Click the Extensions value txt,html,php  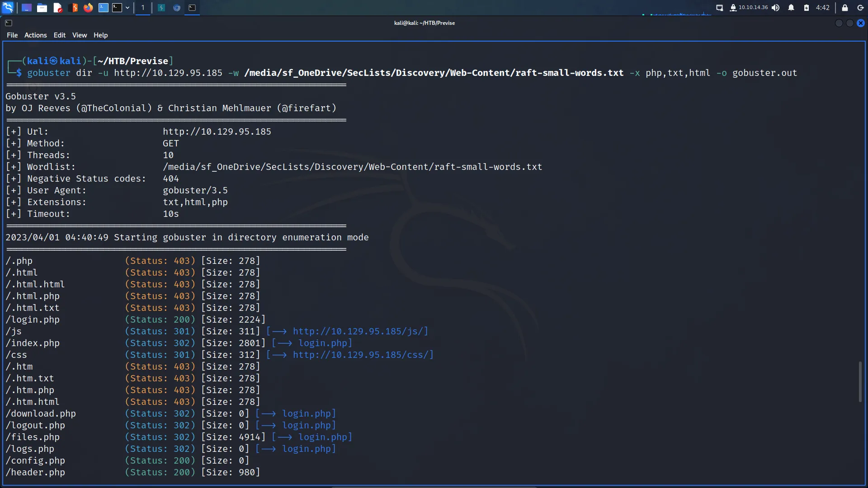point(195,202)
